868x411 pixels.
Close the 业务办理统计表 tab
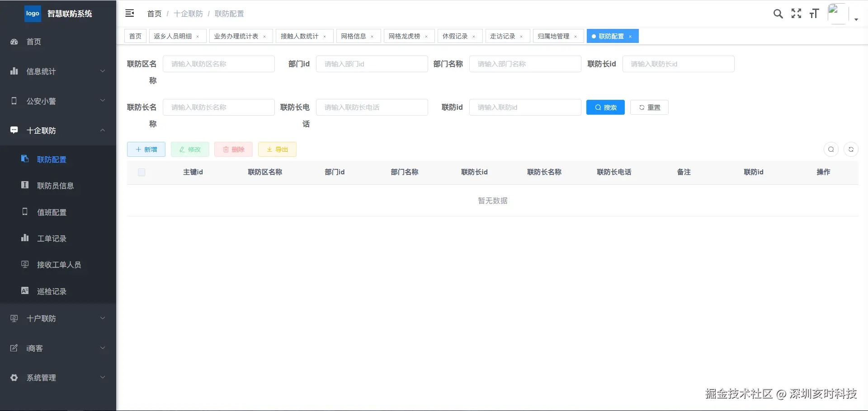tap(264, 37)
